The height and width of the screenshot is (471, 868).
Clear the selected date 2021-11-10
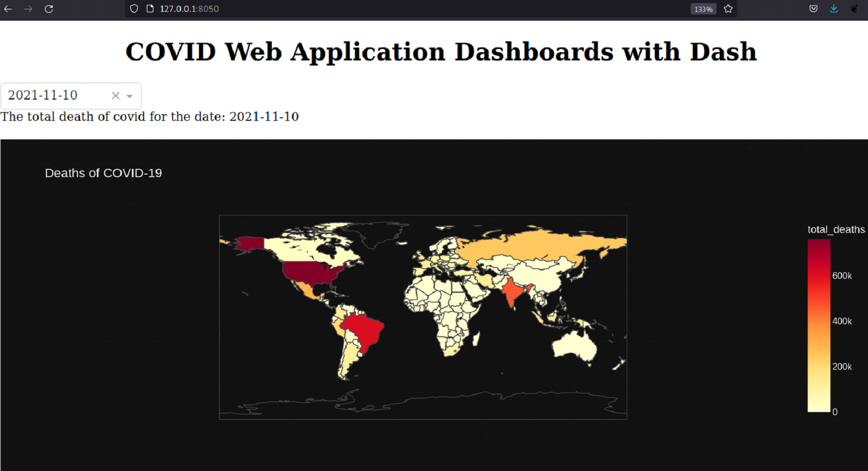(x=115, y=96)
